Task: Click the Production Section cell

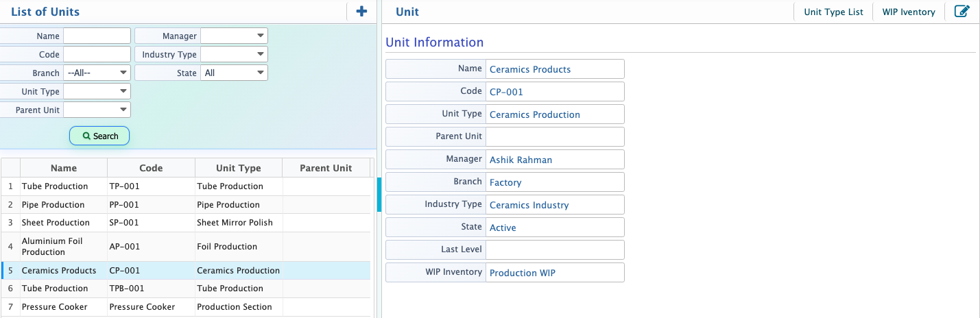Action: [235, 307]
